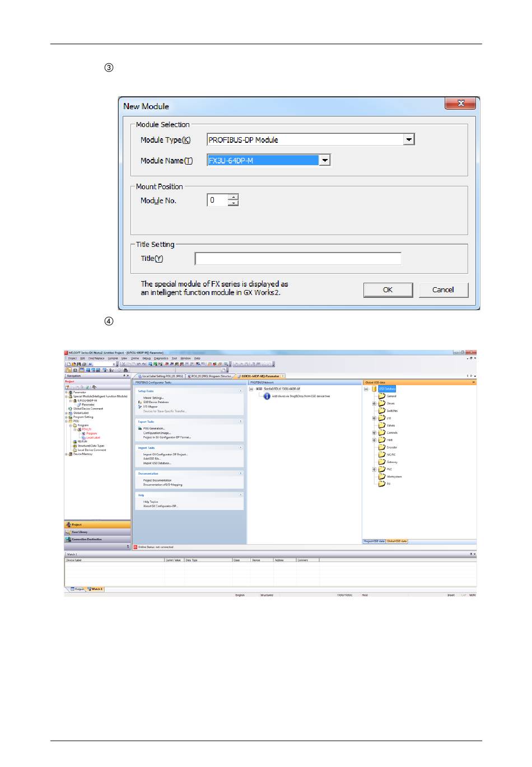The width and height of the screenshot is (532, 767).
Task: Select the Gateway folder icon
Action: [x=382, y=461]
